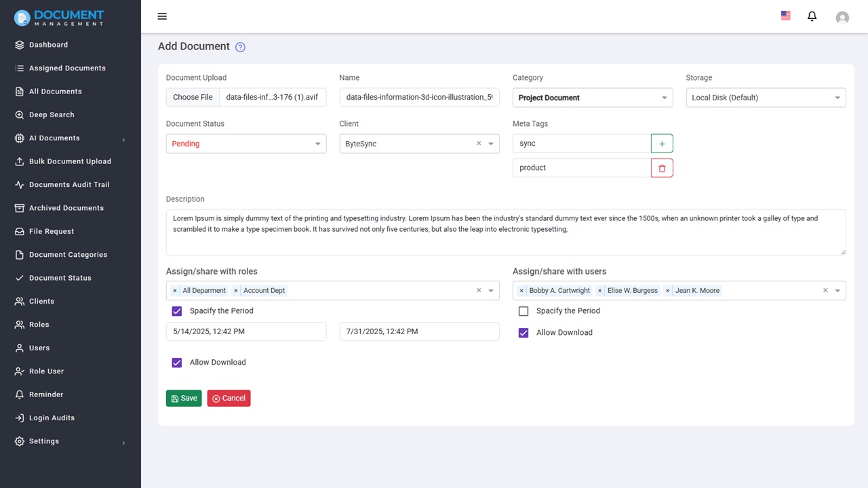Viewport: 868px width, 488px height.
Task: Remove Elise W. Burgess from users
Action: click(x=599, y=291)
